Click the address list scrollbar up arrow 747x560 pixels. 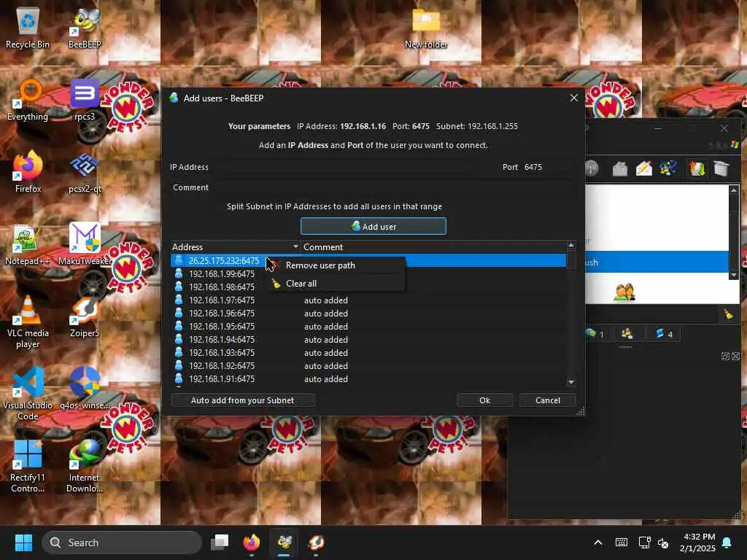coord(571,245)
